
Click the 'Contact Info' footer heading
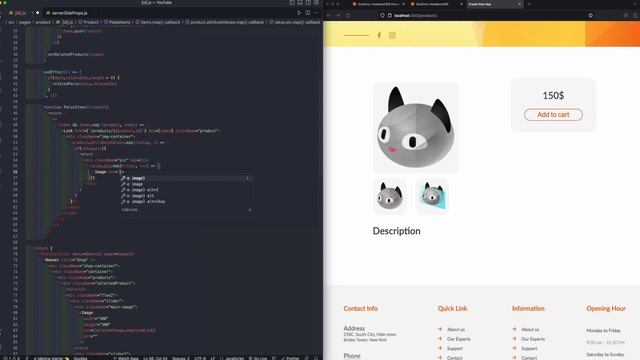click(x=360, y=309)
